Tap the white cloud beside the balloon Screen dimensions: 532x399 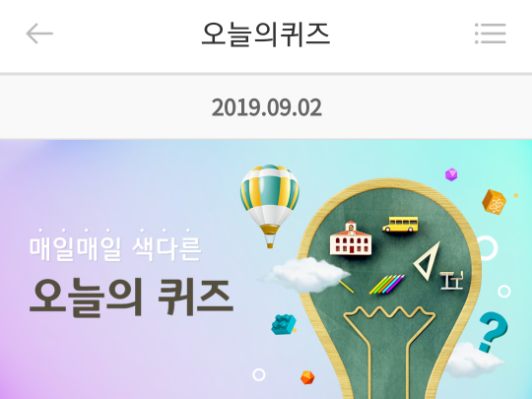[x=304, y=275]
